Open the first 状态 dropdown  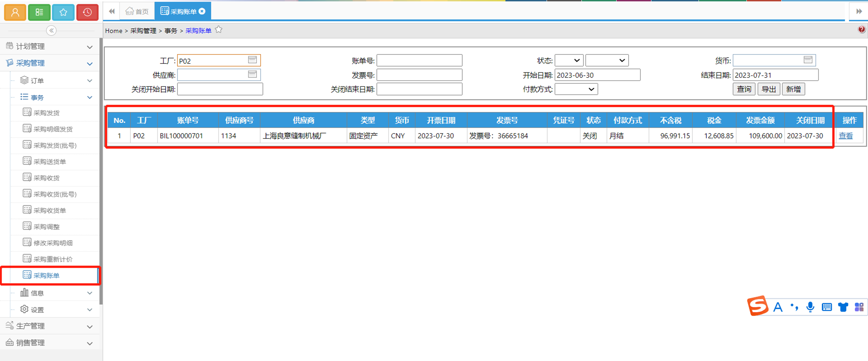[569, 60]
